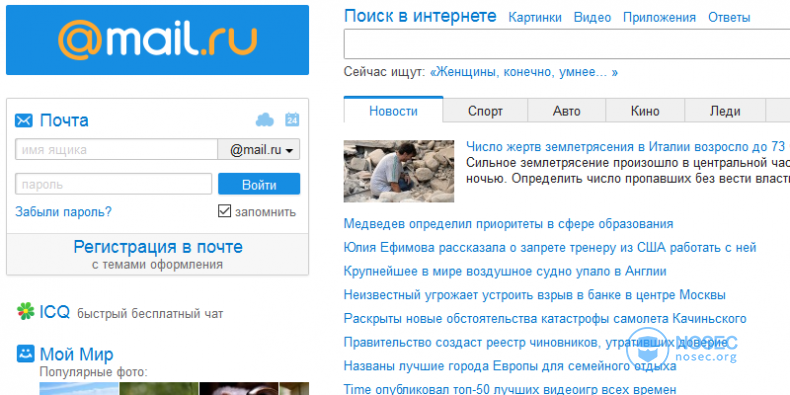Open the Мой Мир link
The height and width of the screenshot is (395, 790).
point(77,354)
